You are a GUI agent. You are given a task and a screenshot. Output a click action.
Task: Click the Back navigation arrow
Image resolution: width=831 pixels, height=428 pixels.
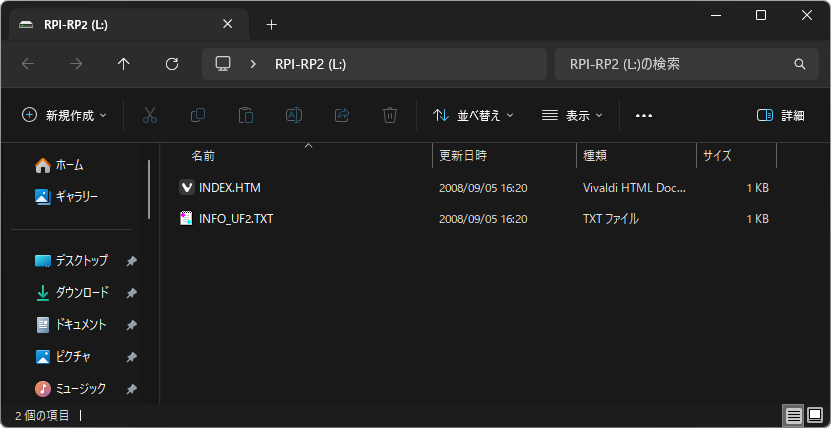[x=28, y=64]
